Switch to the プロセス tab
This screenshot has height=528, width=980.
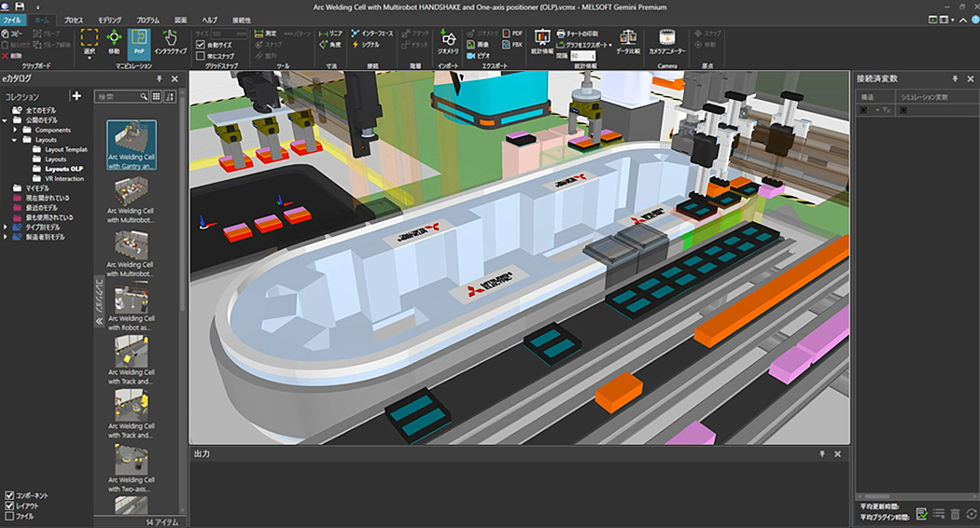pos(73,20)
